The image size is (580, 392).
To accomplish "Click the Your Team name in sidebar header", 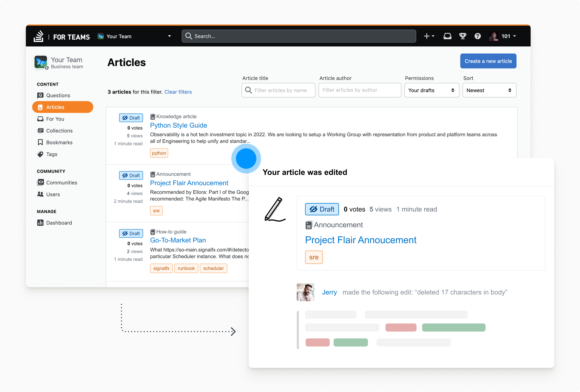I will coord(66,60).
